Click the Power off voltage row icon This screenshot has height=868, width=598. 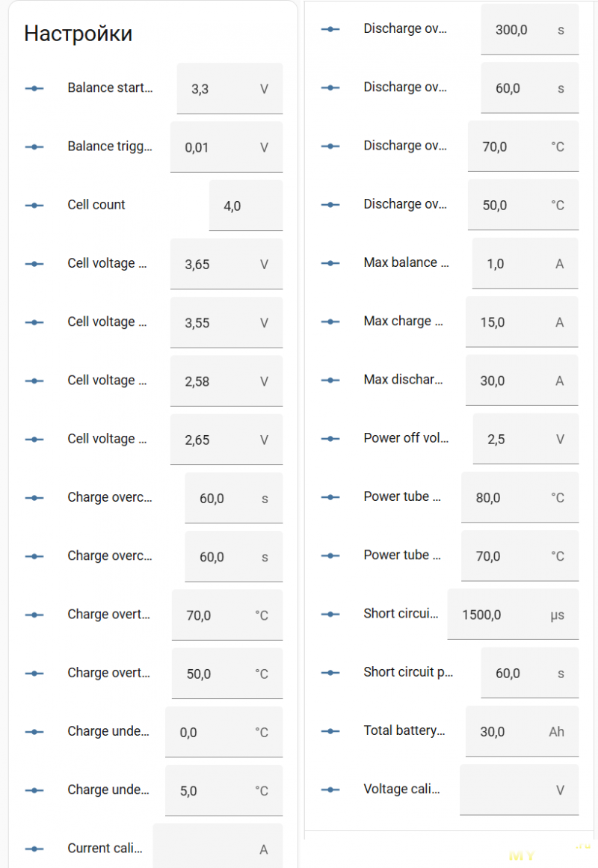(330, 439)
